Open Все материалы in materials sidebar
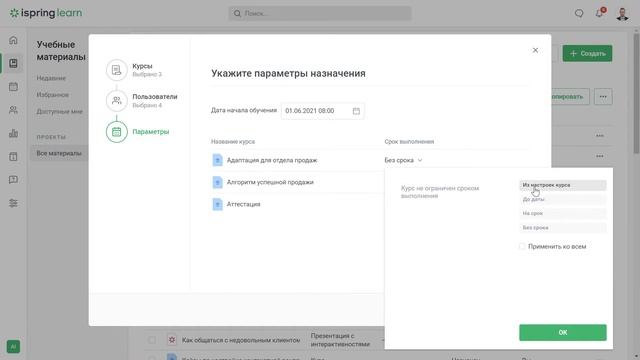The width and height of the screenshot is (640, 360). click(59, 153)
